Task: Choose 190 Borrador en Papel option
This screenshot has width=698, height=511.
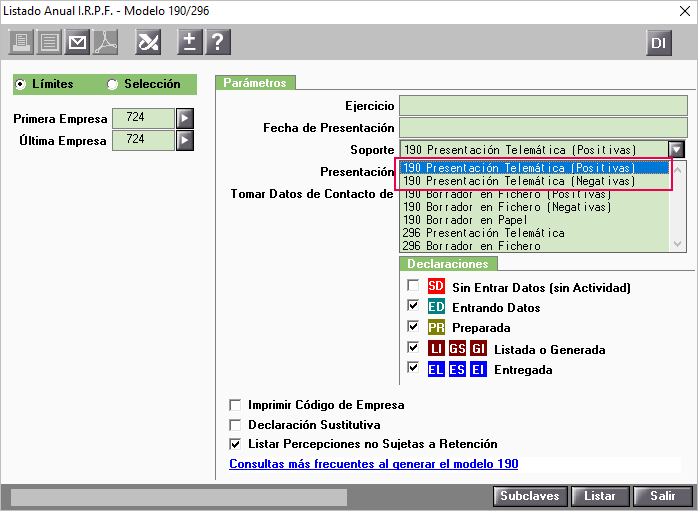Action: coord(534,220)
